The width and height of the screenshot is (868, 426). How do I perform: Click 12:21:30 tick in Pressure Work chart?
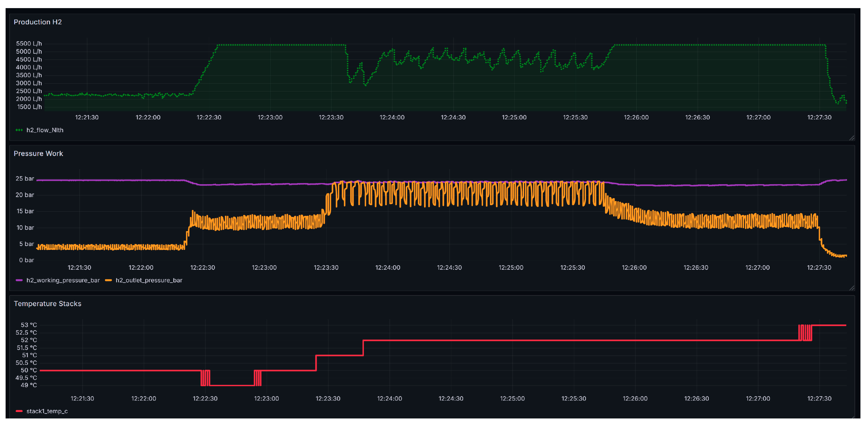click(79, 268)
